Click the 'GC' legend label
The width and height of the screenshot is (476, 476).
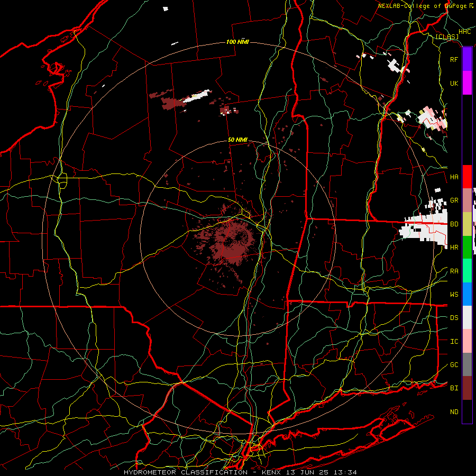454,365
